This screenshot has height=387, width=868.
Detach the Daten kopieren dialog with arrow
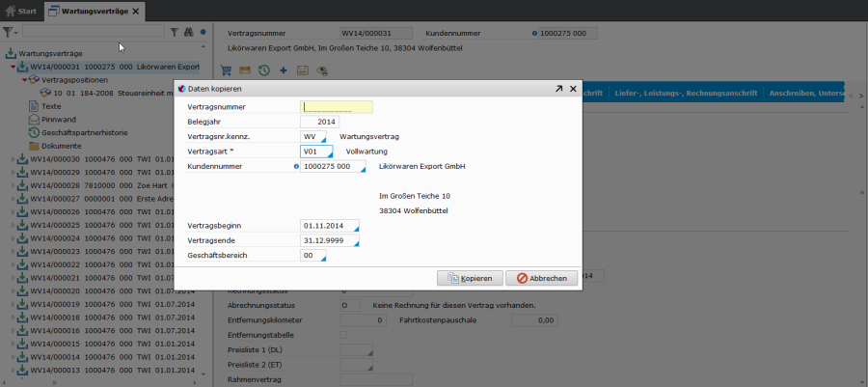tap(559, 89)
